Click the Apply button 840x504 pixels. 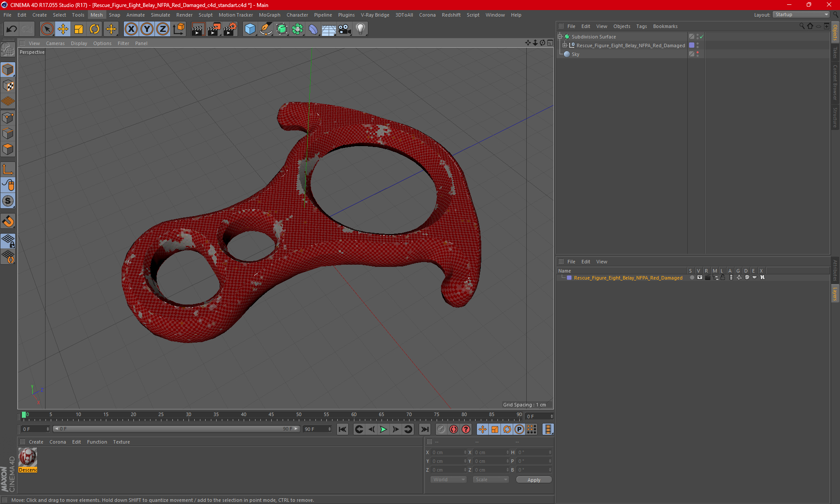click(534, 480)
